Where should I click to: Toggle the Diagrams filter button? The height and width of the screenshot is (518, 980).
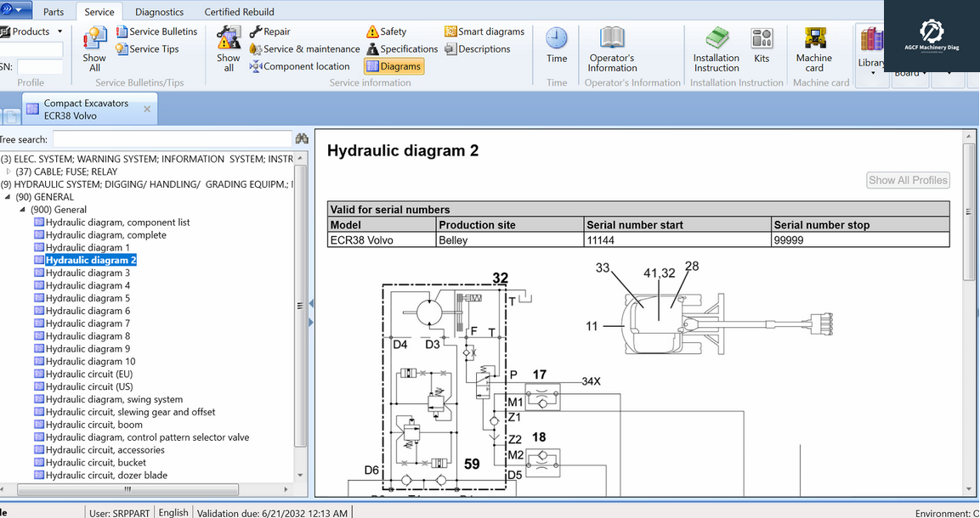(x=393, y=66)
